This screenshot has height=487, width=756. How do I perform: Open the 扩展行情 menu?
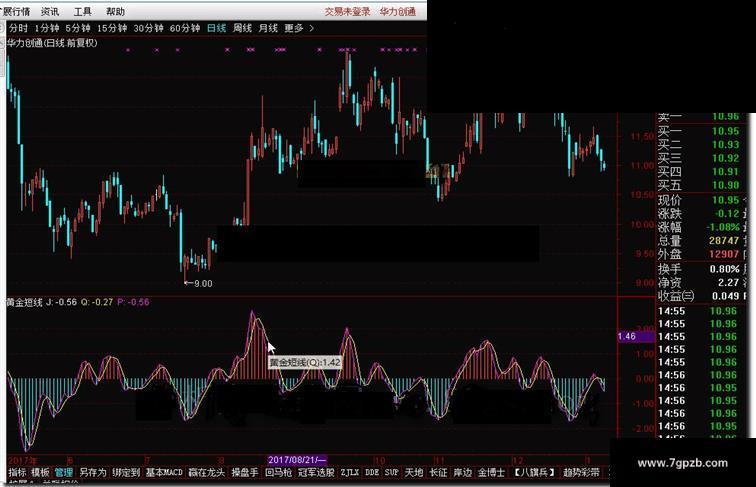(15, 11)
